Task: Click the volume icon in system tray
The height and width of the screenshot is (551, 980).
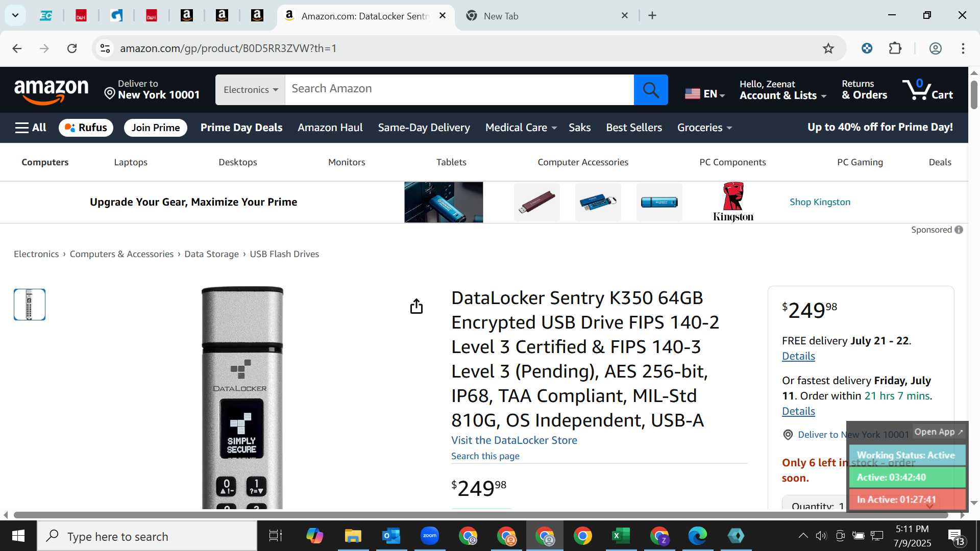Action: point(821,536)
